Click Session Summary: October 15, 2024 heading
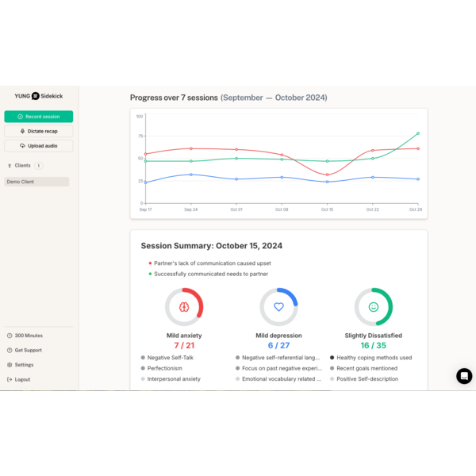This screenshot has width=476, height=476. 212,246
